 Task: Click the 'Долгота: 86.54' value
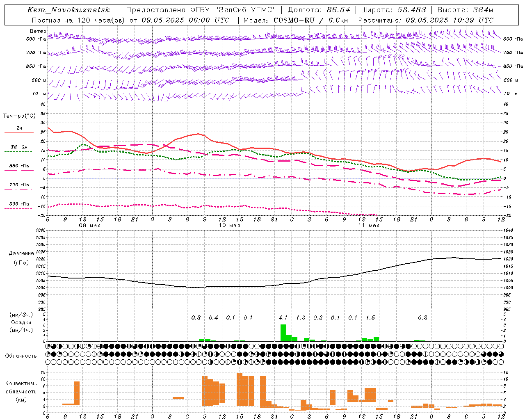click(x=319, y=10)
